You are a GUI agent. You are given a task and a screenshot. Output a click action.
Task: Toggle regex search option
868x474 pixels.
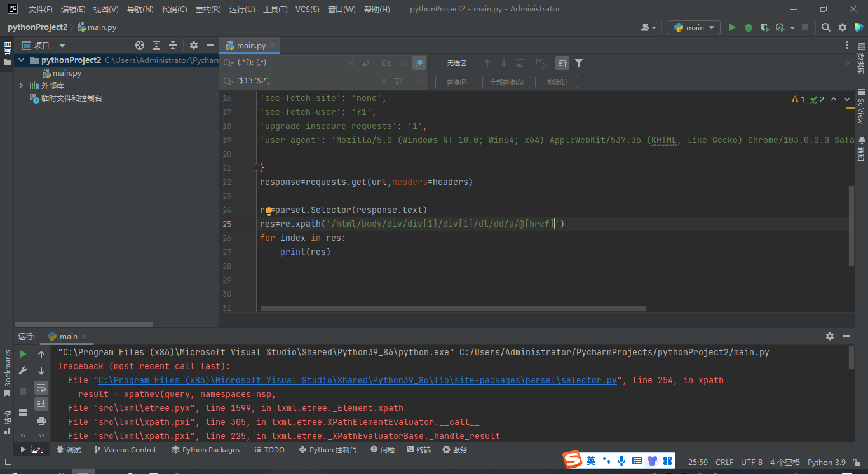[419, 63]
